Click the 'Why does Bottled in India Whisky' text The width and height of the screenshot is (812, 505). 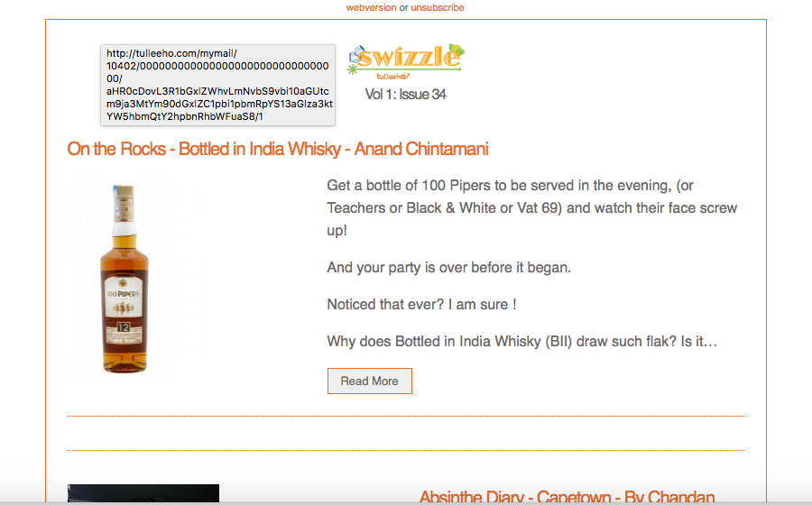pyautogui.click(x=522, y=342)
